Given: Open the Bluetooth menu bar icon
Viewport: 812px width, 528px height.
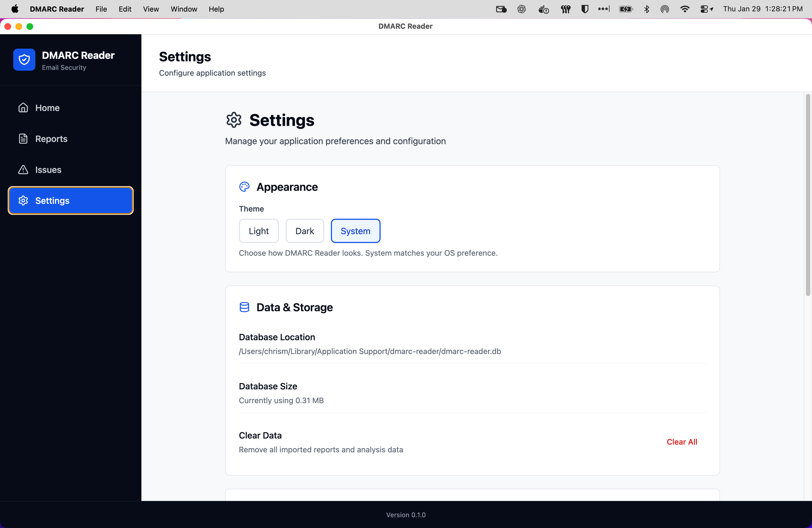Looking at the screenshot, I should coord(647,9).
